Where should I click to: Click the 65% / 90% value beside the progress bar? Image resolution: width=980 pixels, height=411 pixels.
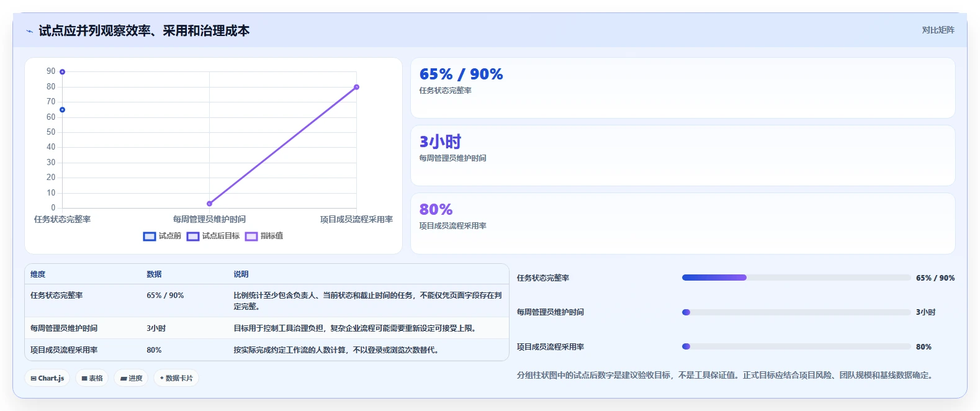[x=935, y=278]
